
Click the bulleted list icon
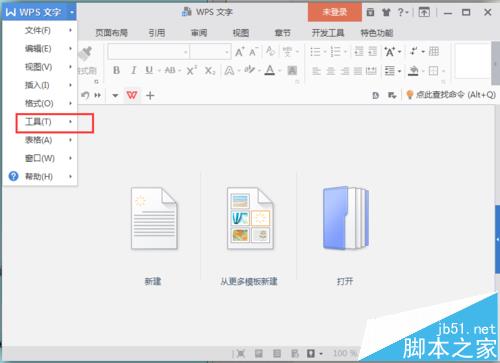coord(315,52)
